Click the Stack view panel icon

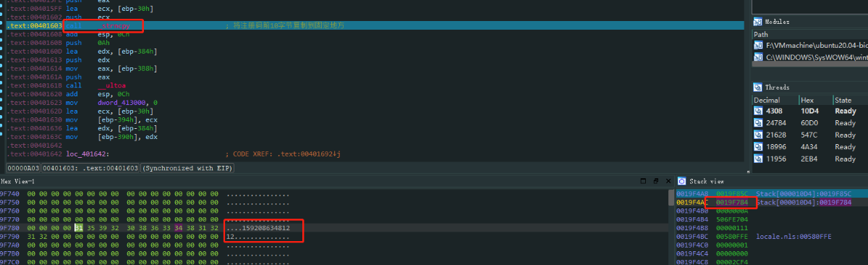[x=681, y=180]
